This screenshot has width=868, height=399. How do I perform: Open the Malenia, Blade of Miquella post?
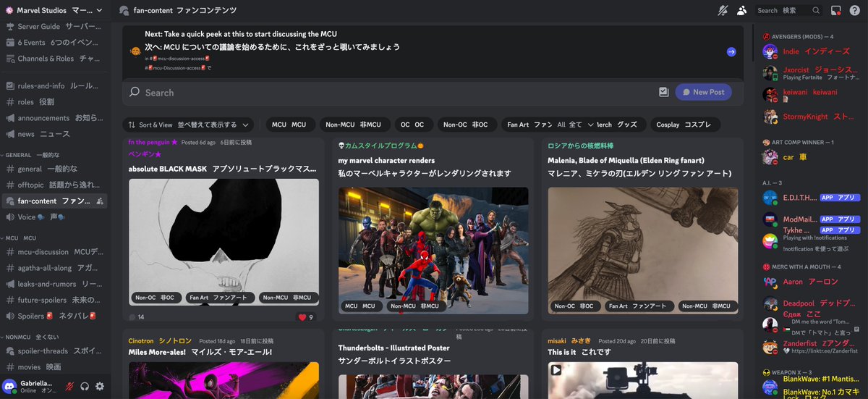click(x=642, y=229)
